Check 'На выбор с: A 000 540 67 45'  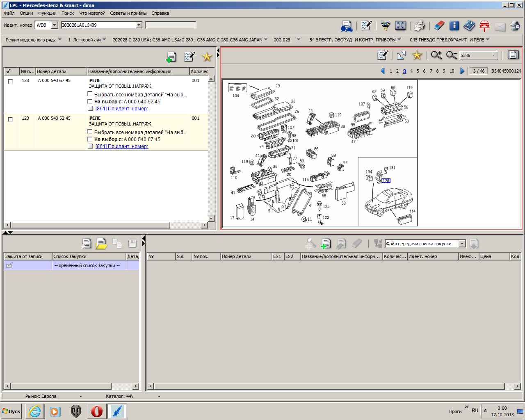90,139
